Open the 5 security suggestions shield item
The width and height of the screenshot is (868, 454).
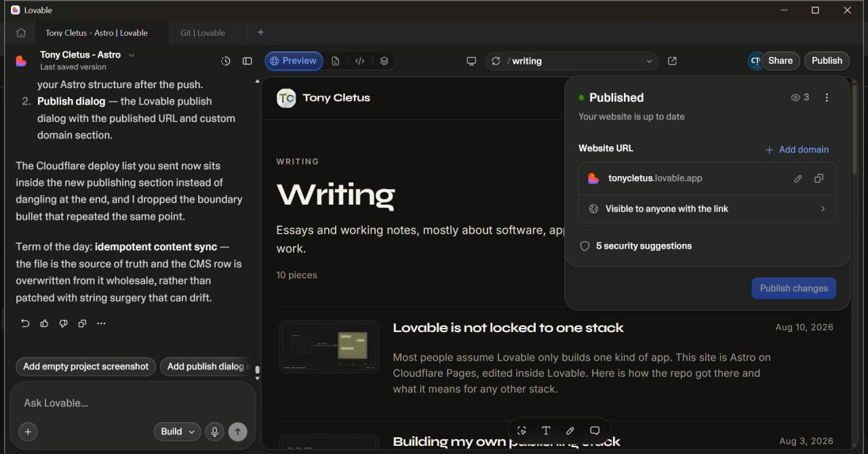[636, 246]
